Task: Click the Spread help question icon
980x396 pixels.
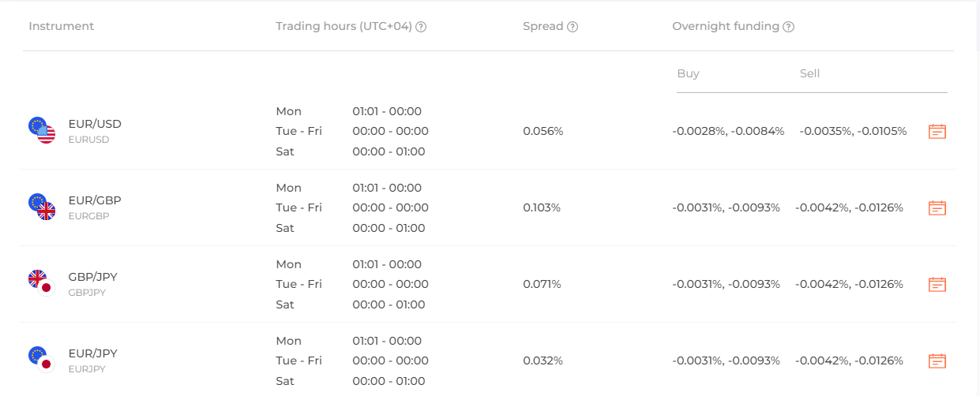Action: tap(573, 27)
